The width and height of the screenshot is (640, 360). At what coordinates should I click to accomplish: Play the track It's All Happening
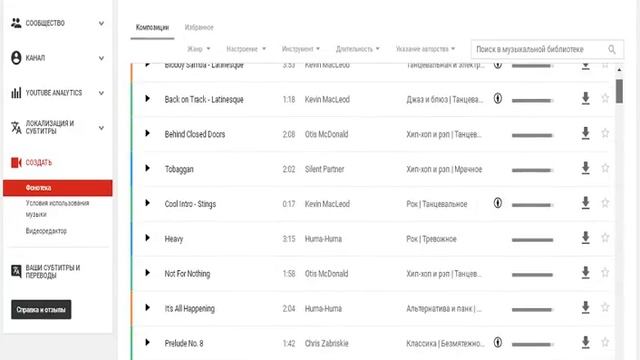pyautogui.click(x=147, y=307)
